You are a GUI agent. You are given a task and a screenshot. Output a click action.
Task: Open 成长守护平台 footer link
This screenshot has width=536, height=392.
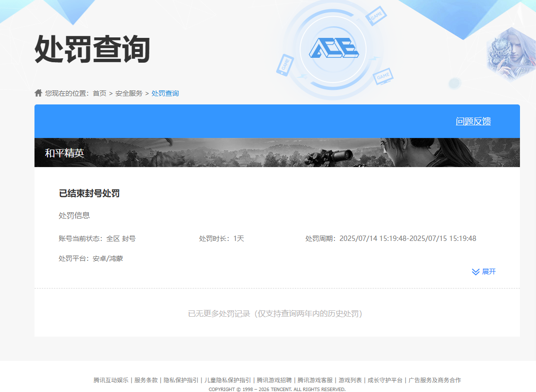click(385, 380)
